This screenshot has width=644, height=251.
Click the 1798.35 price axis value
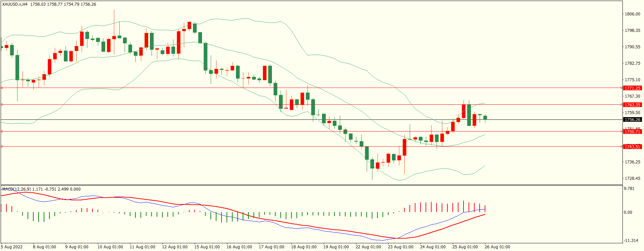click(x=632, y=31)
